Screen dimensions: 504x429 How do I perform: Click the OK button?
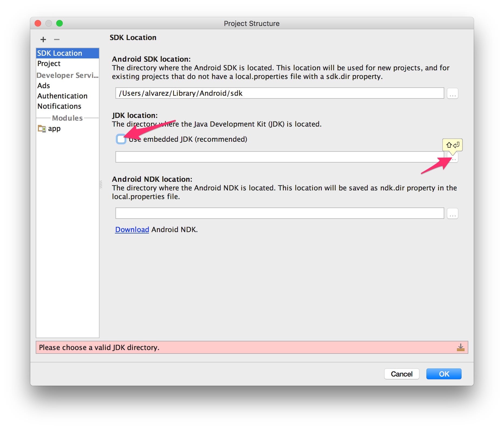443,374
